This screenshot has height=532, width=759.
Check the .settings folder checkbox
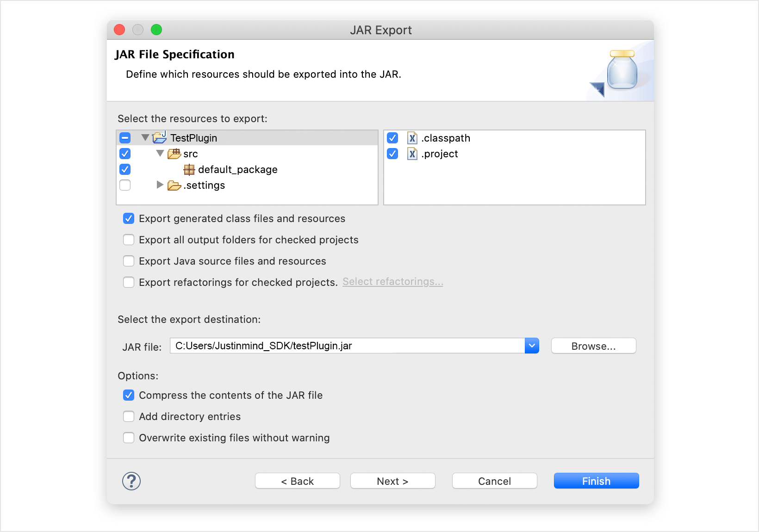click(x=125, y=185)
